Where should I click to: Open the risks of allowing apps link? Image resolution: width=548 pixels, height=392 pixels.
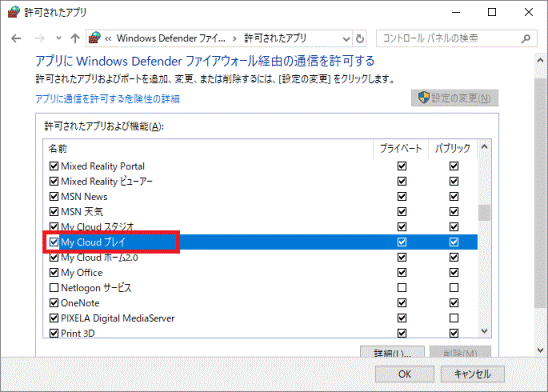click(x=107, y=99)
